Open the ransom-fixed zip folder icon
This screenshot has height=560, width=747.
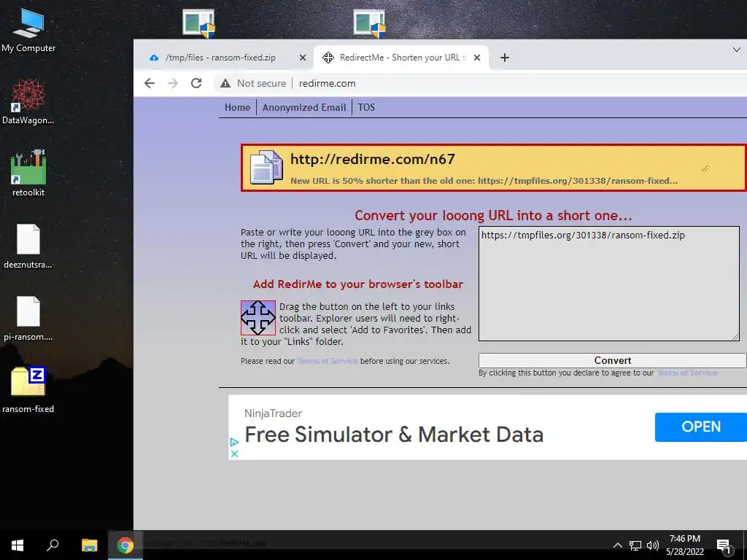pos(28,389)
